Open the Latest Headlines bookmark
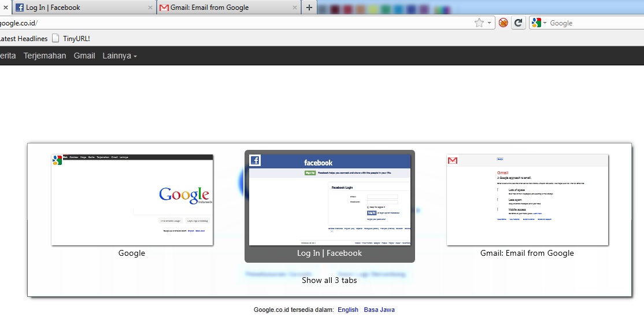644x331 pixels. pos(24,39)
